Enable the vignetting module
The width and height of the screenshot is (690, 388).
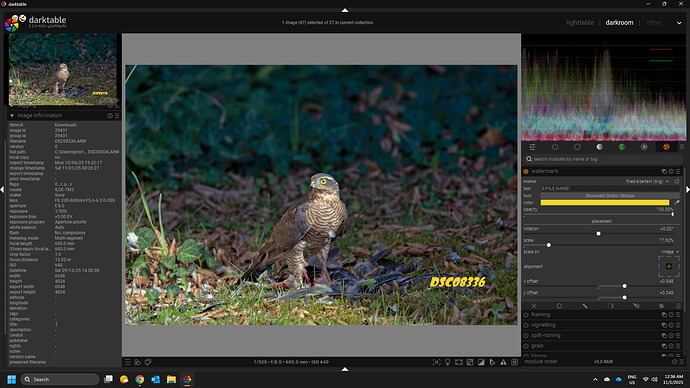tap(526, 325)
